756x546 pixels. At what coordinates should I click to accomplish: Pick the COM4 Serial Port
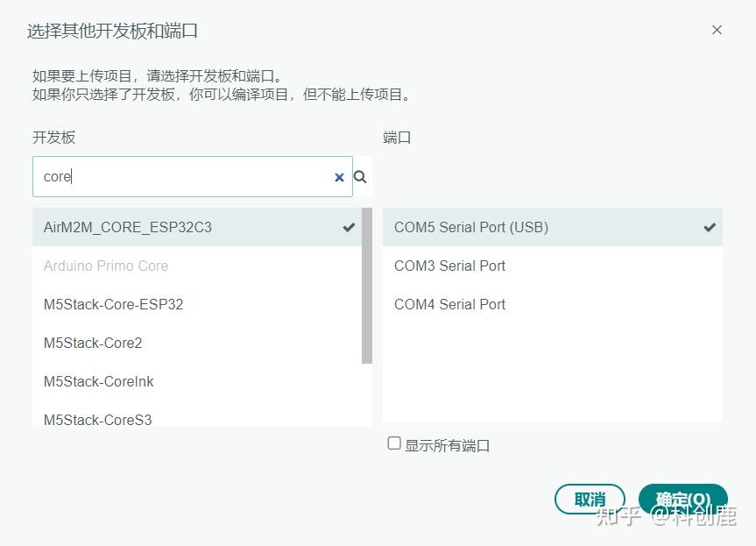pyautogui.click(x=450, y=304)
